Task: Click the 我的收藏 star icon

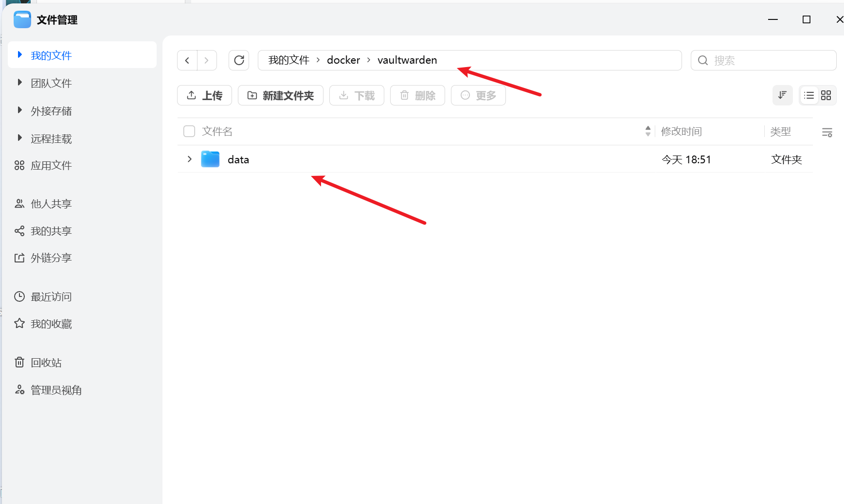Action: pyautogui.click(x=19, y=324)
